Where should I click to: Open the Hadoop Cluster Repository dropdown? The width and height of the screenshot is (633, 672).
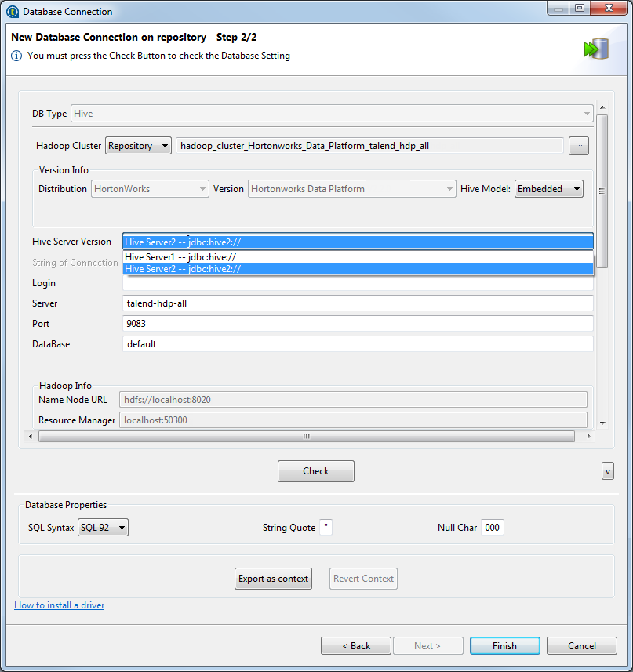tap(138, 146)
